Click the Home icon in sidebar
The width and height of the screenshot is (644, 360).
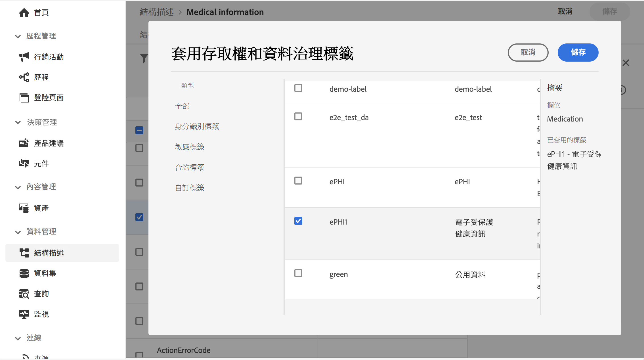pos(24,12)
